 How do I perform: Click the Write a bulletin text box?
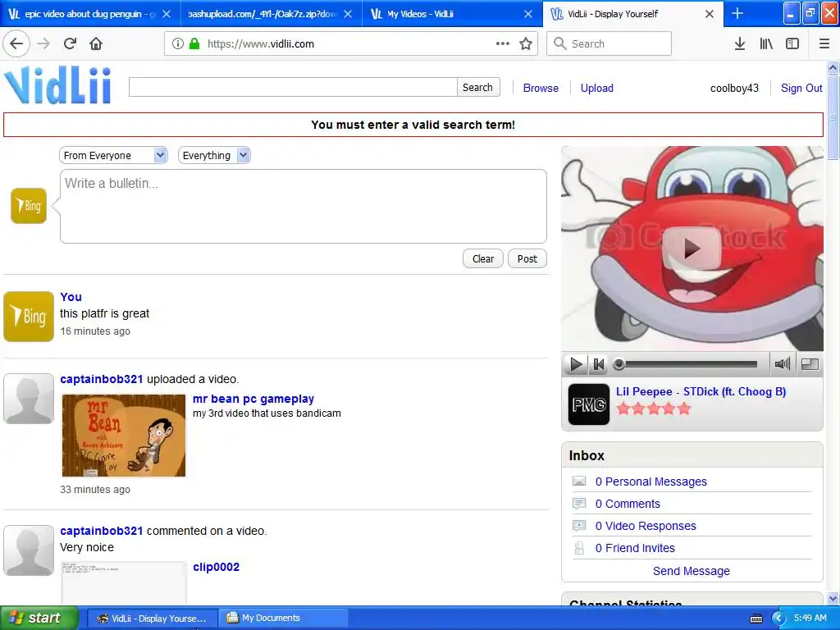click(304, 206)
